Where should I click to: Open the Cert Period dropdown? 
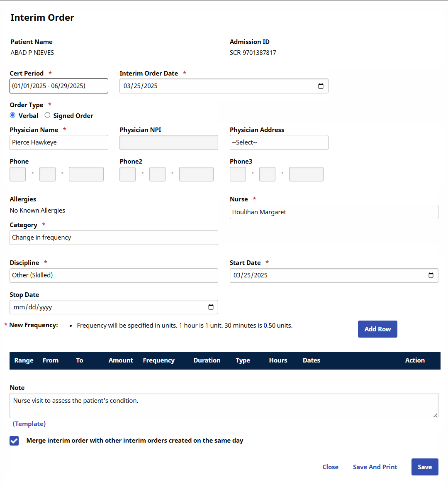[x=58, y=86]
